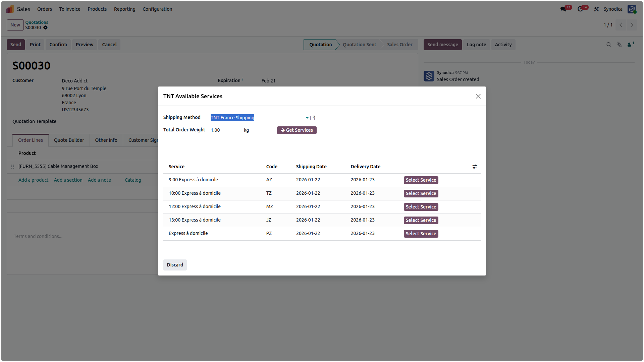
Task: Click the Total Order Weight value
Action: click(x=215, y=130)
